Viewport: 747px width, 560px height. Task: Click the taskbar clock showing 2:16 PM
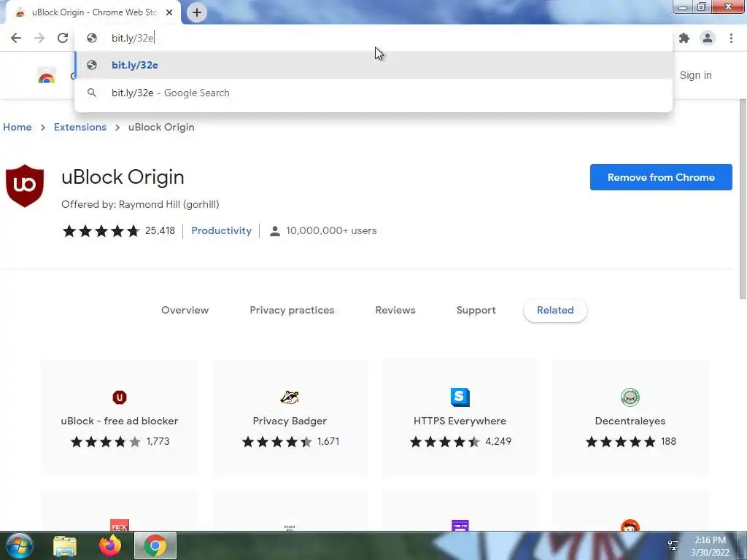point(711,546)
